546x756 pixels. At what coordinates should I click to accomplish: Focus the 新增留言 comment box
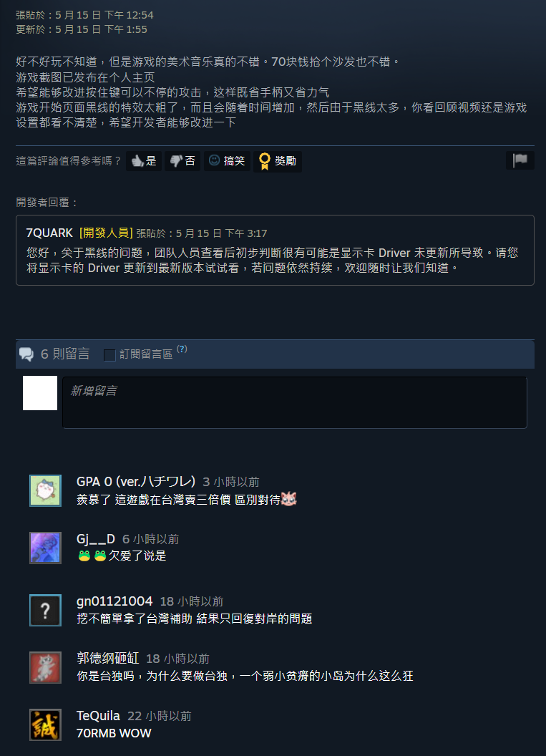tap(294, 402)
